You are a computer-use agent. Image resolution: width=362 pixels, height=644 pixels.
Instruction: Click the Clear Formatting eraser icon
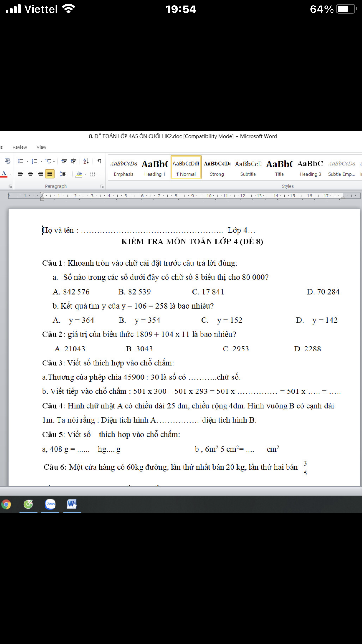point(8,161)
